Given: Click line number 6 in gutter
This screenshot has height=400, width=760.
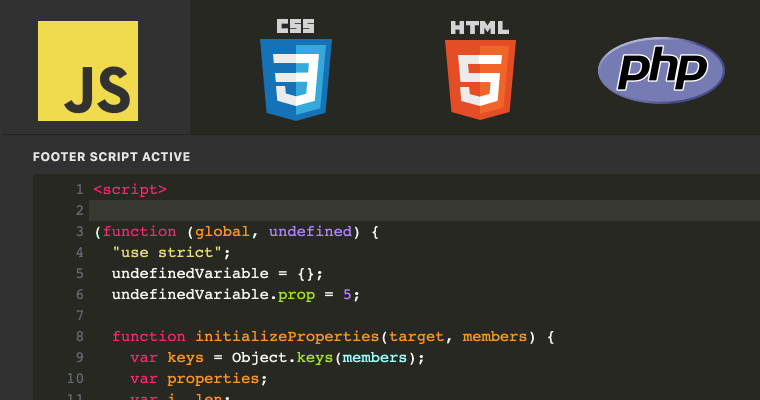Looking at the screenshot, I should 79,295.
